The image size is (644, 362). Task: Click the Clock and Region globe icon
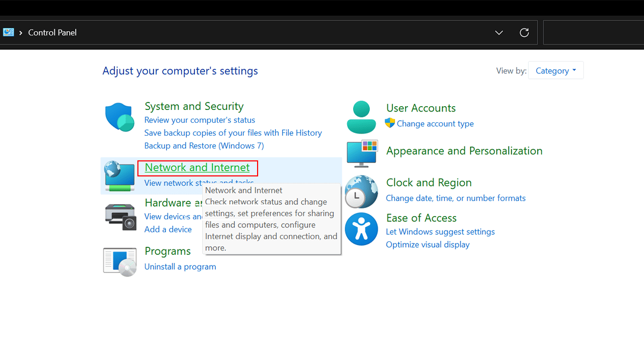[361, 191]
